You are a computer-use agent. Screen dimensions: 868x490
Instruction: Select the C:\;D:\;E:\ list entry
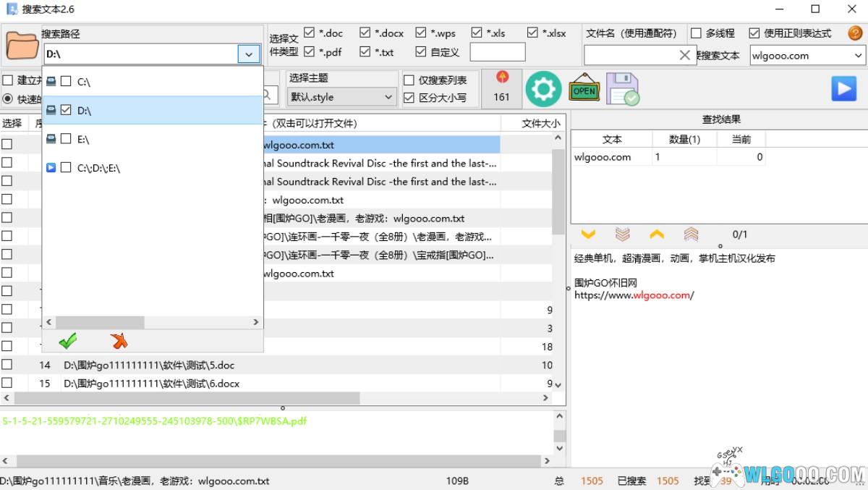point(98,168)
